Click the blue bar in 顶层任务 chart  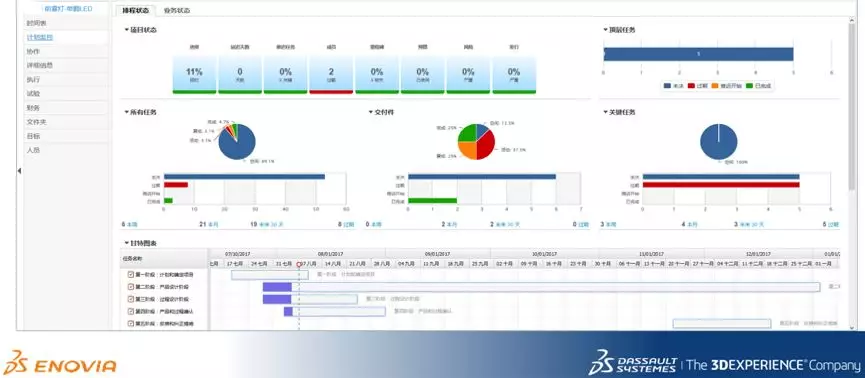click(x=698, y=54)
